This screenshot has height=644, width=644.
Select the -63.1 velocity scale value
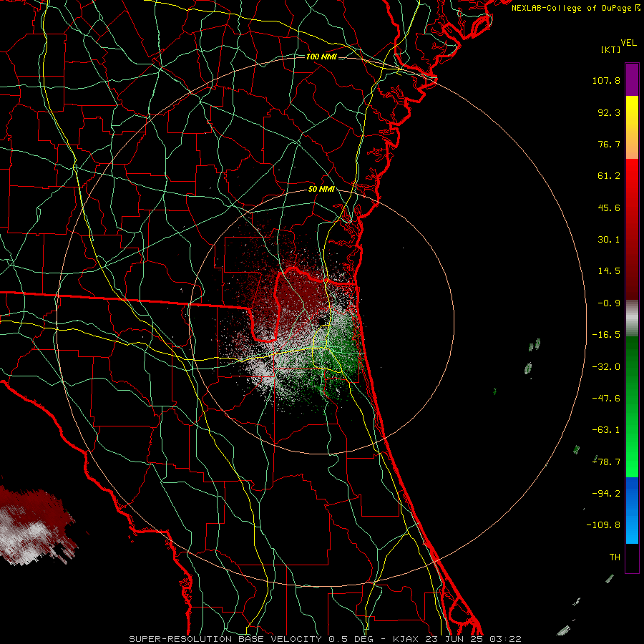click(606, 430)
